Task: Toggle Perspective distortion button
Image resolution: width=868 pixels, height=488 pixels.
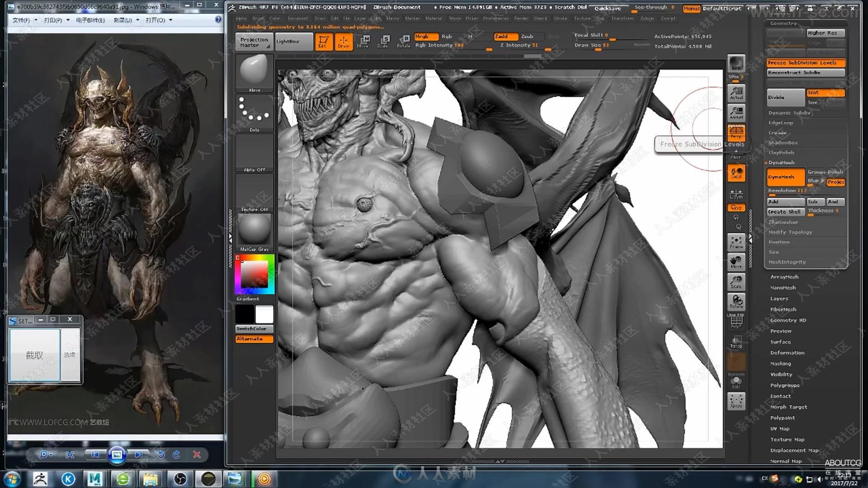Action: (736, 132)
